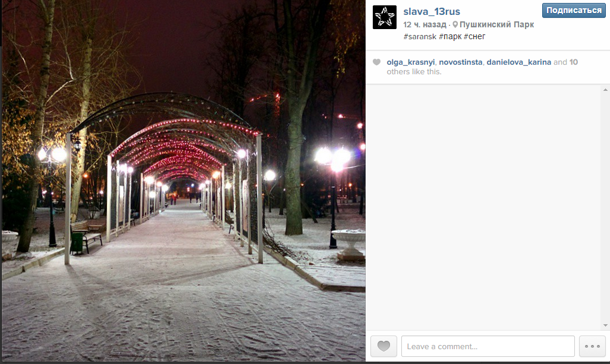Viewport: 610px width, 364px height.
Task: Focus the Leave a comment field
Action: [x=488, y=346]
